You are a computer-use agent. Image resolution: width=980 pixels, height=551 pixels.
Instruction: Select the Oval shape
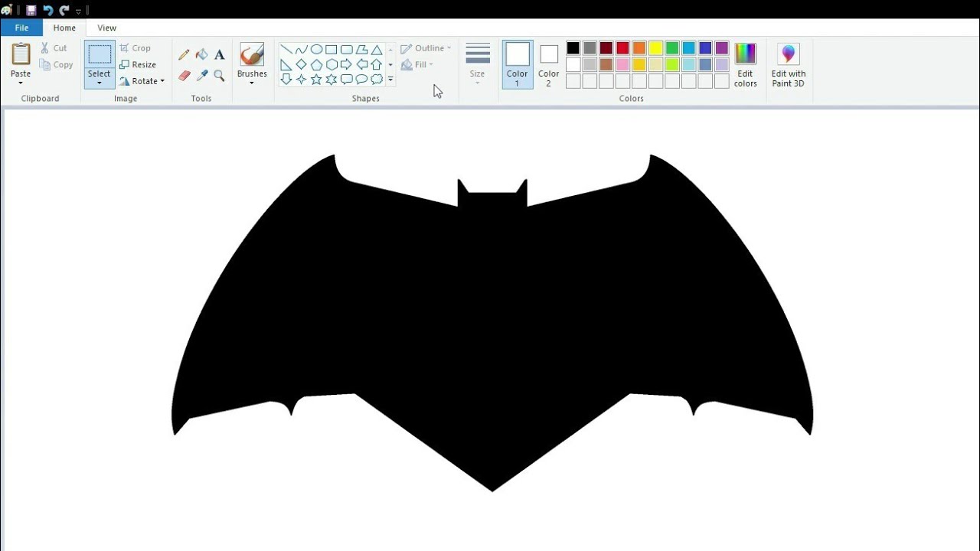(x=316, y=50)
